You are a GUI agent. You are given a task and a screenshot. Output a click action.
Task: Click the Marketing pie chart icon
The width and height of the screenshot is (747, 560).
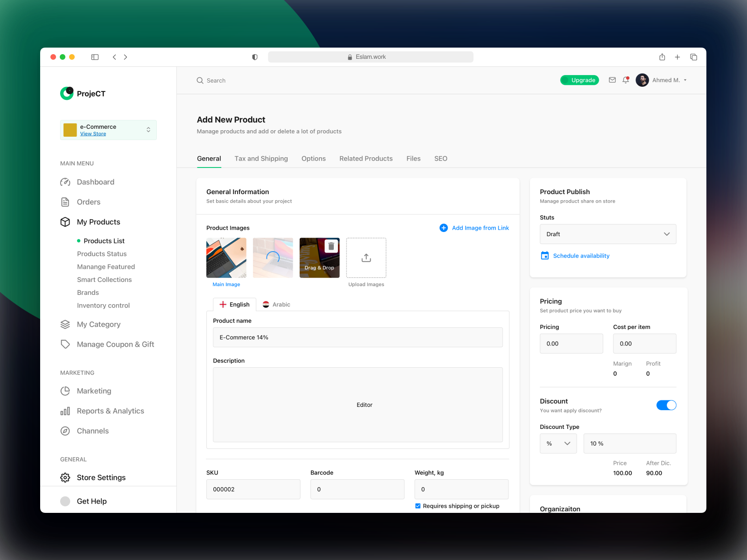click(x=65, y=391)
